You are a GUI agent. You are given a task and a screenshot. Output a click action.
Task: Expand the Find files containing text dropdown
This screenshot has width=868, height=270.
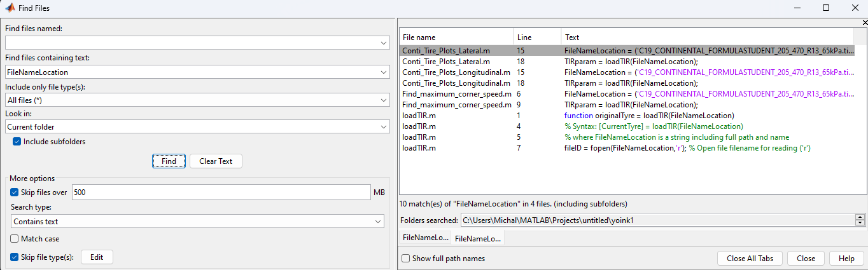384,72
